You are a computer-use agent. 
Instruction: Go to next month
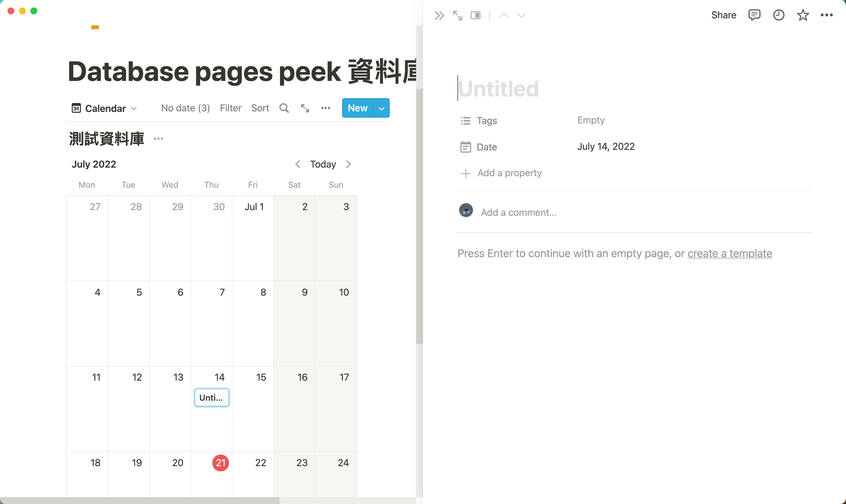(348, 164)
